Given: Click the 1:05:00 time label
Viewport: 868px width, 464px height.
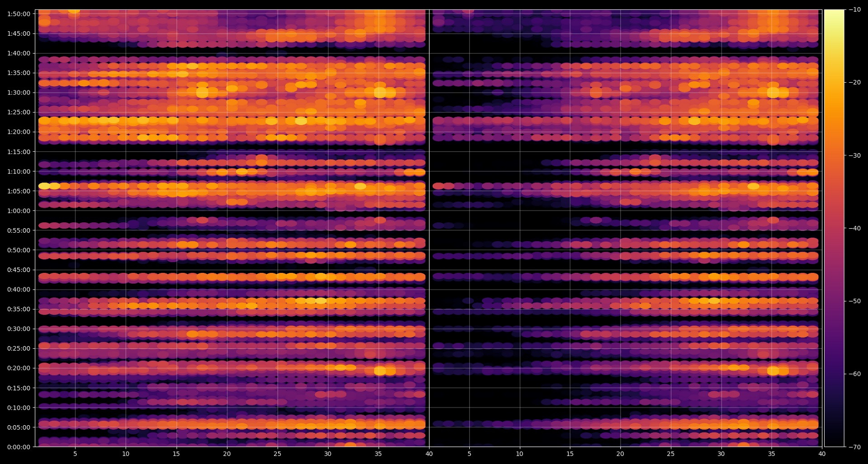Looking at the screenshot, I should coord(19,191).
